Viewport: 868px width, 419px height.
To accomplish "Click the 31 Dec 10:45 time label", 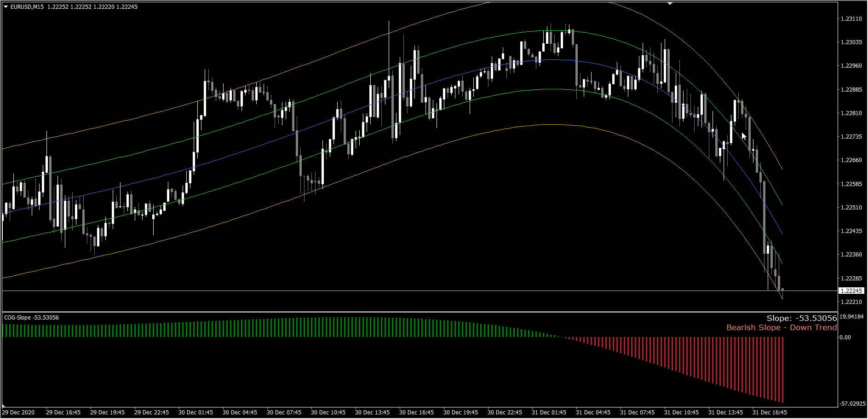I will 682,413.
